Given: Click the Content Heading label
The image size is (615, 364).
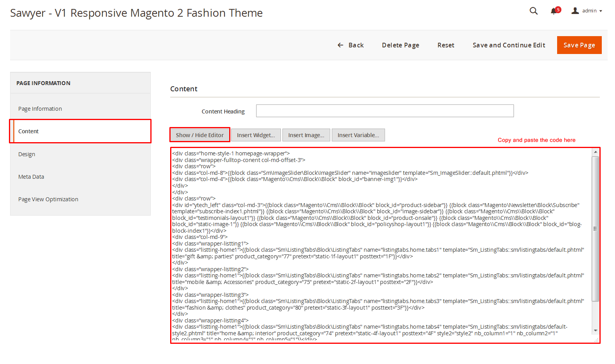Looking at the screenshot, I should [x=223, y=111].
